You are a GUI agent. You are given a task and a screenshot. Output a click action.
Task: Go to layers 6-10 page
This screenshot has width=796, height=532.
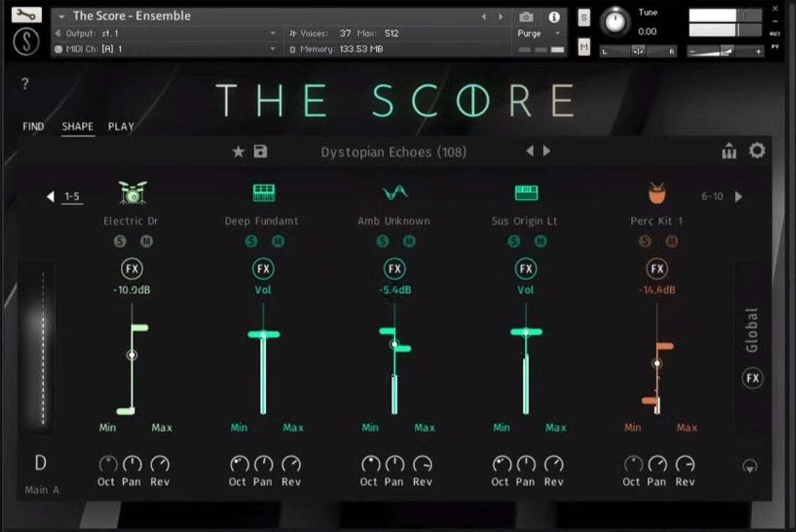pos(738,196)
